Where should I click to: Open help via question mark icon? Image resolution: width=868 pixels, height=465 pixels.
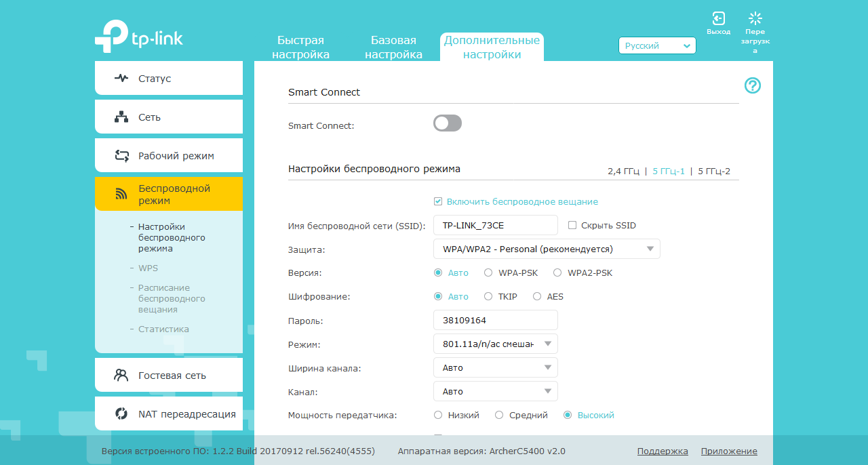753,85
